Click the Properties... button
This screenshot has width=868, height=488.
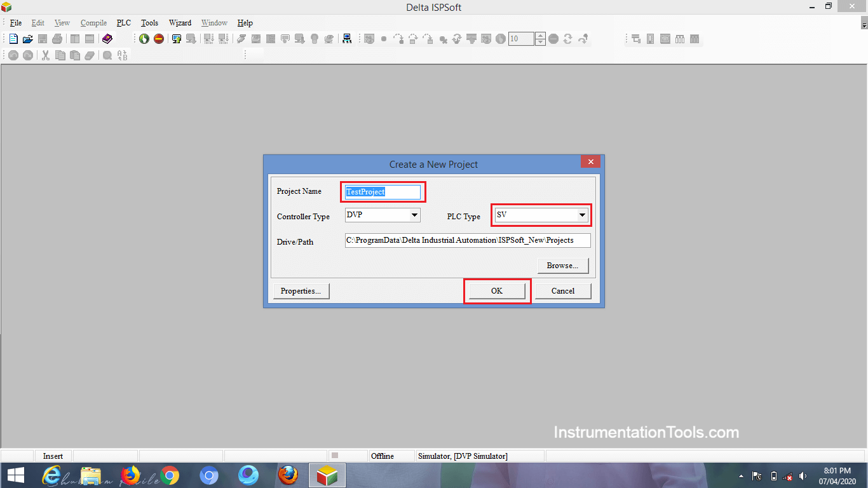tap(301, 291)
